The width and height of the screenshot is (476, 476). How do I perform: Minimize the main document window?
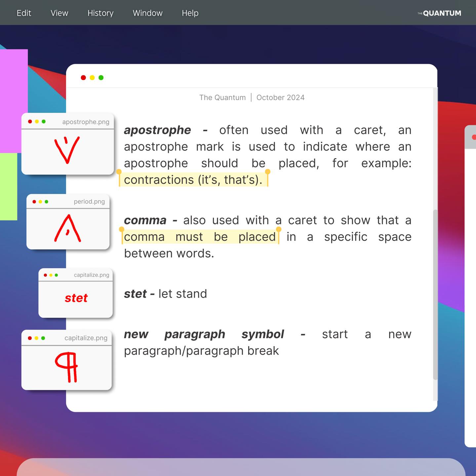coord(92,78)
